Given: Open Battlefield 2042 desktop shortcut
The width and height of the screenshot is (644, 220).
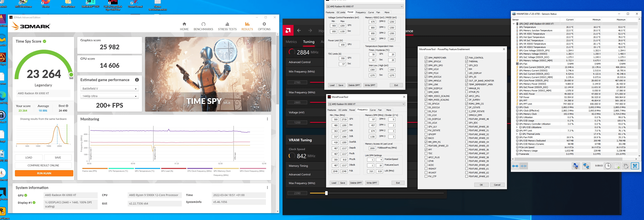Looking at the screenshot, I should coord(90,4).
